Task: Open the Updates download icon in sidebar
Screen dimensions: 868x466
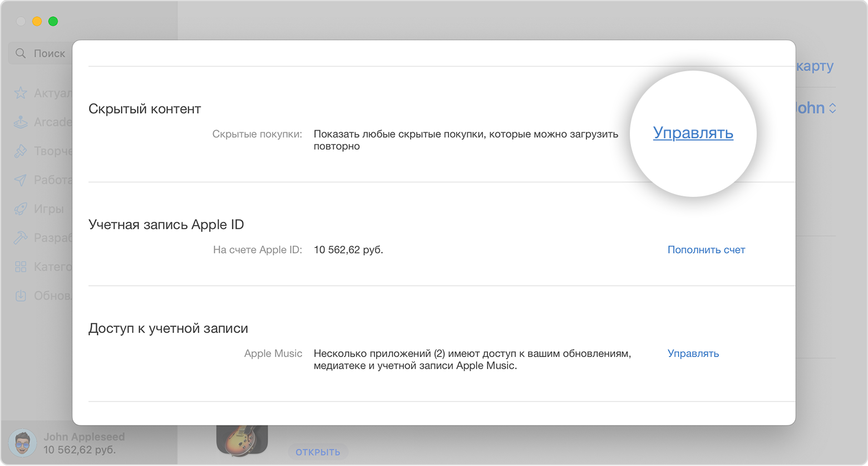Action: pyautogui.click(x=21, y=295)
